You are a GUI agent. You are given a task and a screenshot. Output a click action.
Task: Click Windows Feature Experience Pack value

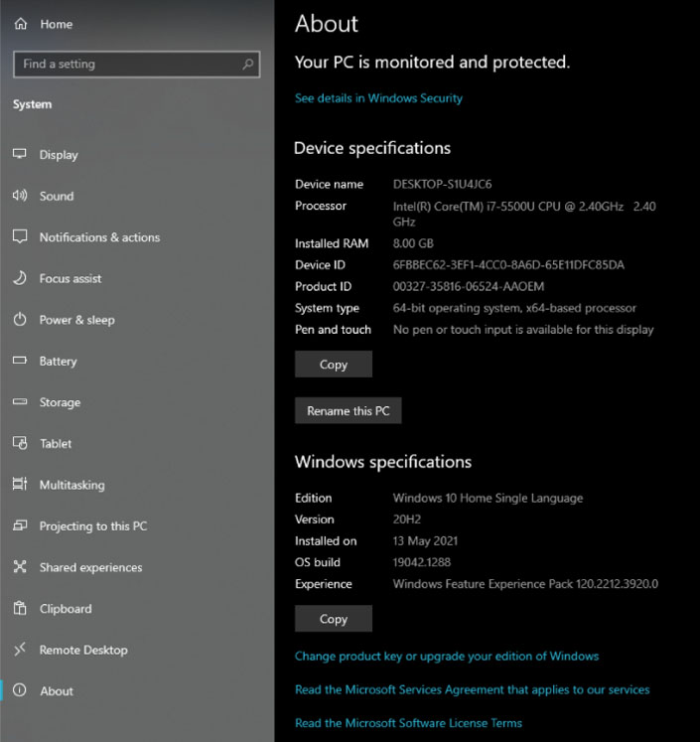pyautogui.click(x=525, y=583)
